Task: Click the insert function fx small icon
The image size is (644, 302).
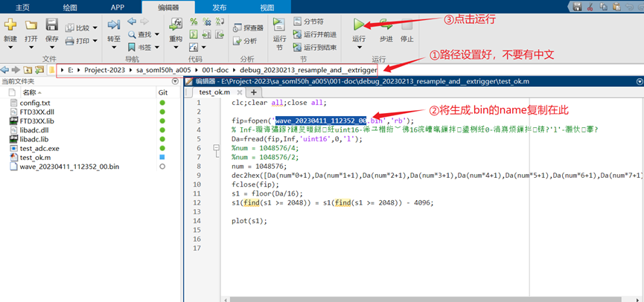Action: pos(194,47)
